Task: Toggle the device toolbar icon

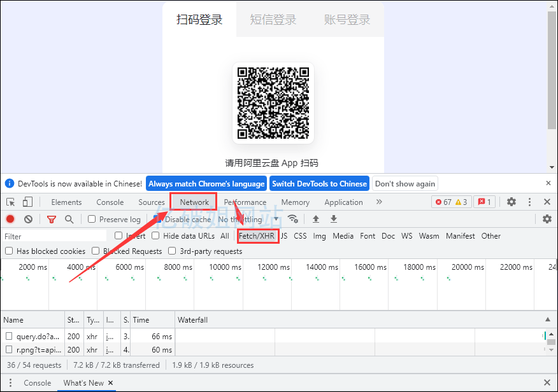Action: 27,202
